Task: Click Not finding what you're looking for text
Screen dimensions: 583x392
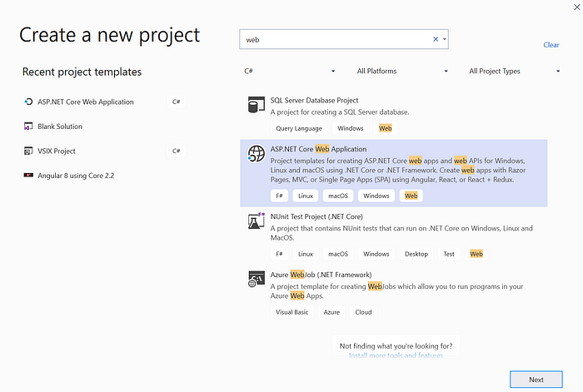Action: pyautogui.click(x=396, y=346)
